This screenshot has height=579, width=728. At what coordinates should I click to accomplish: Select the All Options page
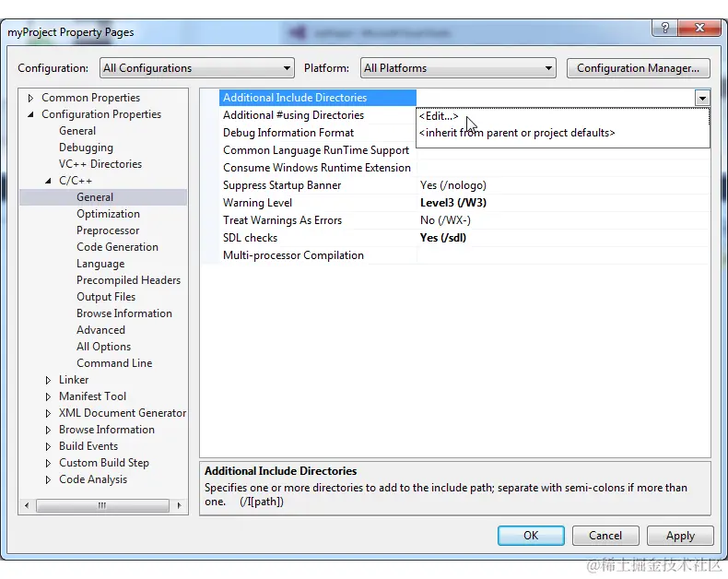pos(103,347)
